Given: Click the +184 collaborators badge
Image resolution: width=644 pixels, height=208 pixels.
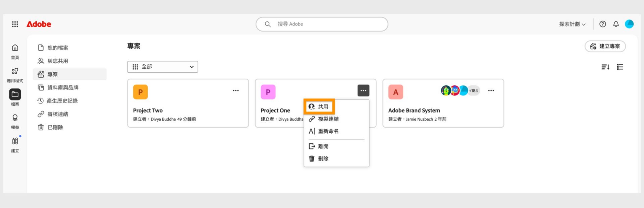Looking at the screenshot, I should pyautogui.click(x=473, y=91).
